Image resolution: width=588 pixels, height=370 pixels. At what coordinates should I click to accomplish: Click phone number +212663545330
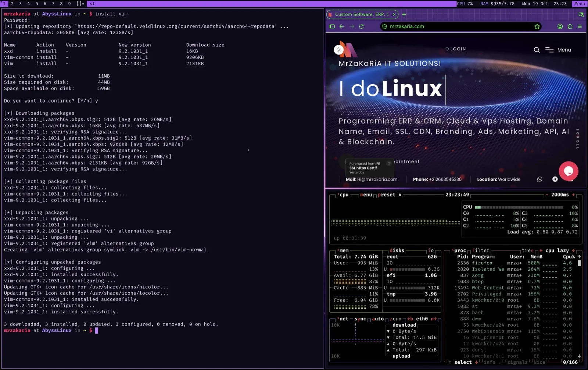click(x=445, y=179)
